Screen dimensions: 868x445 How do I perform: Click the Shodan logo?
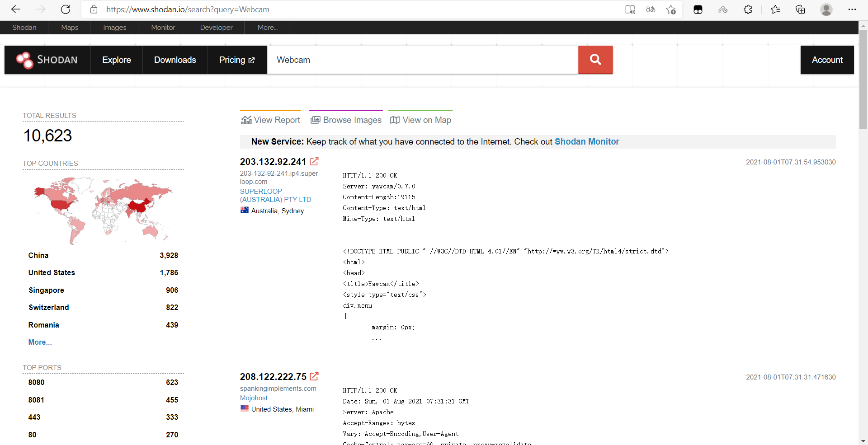47,60
